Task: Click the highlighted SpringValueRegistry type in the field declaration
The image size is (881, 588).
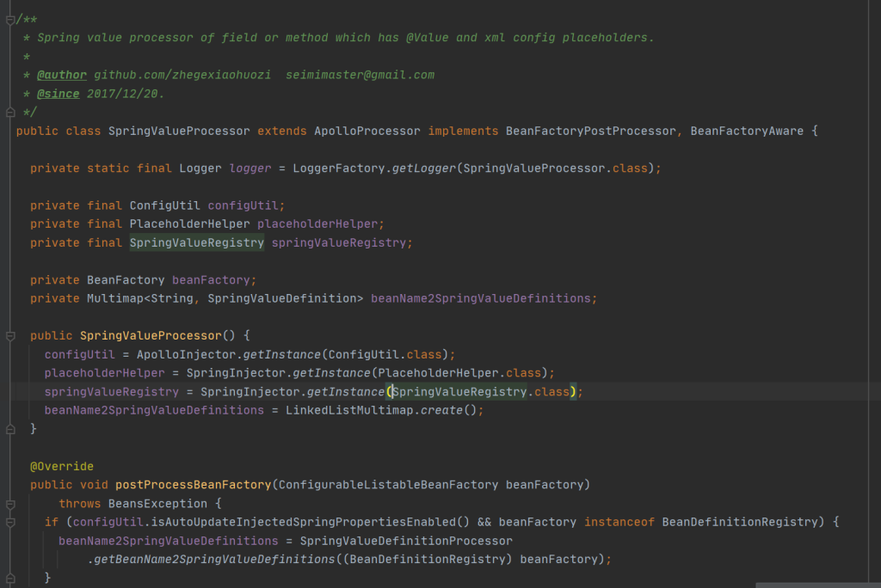Action: (197, 242)
